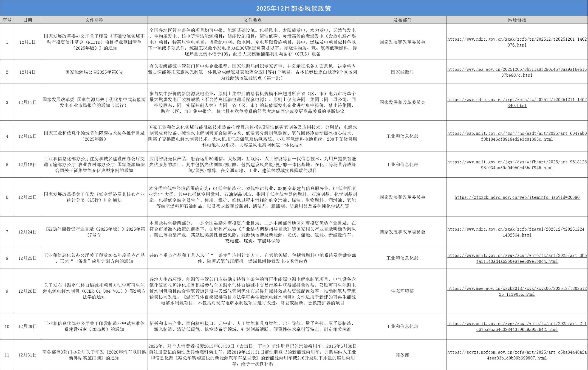This screenshot has height=370, width=588.
Task: Open the ndrc fzggwl link in row 7
Action: 517,232
